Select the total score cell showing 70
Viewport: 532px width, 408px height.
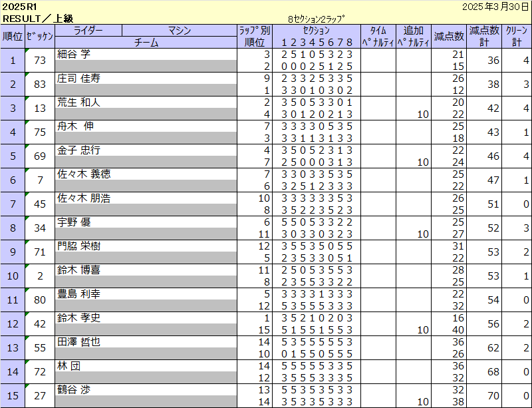click(484, 395)
